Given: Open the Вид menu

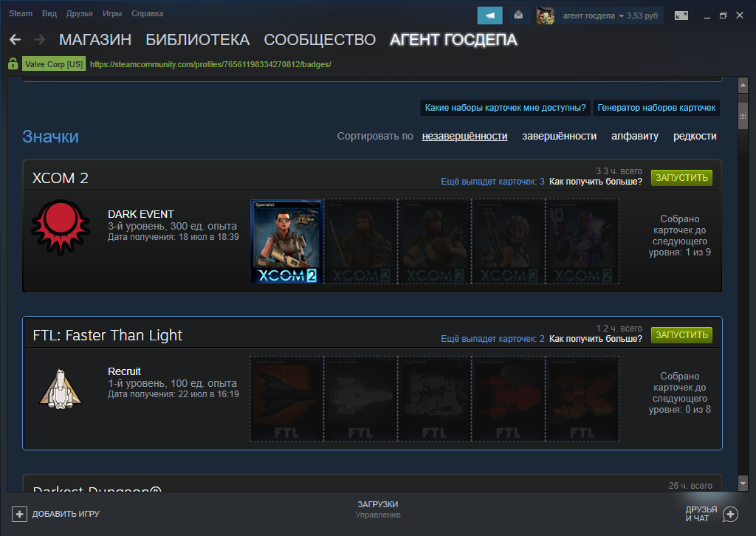Looking at the screenshot, I should pyautogui.click(x=49, y=13).
